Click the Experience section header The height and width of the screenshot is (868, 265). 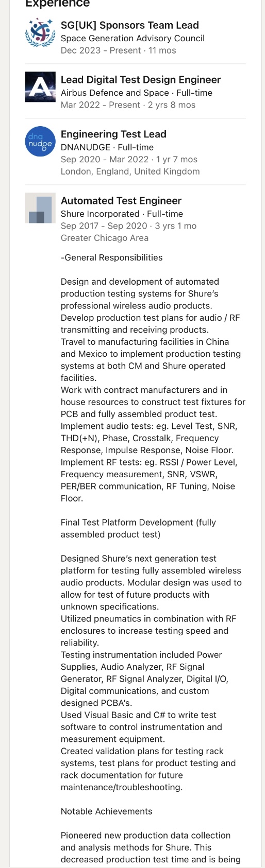pos(58,4)
